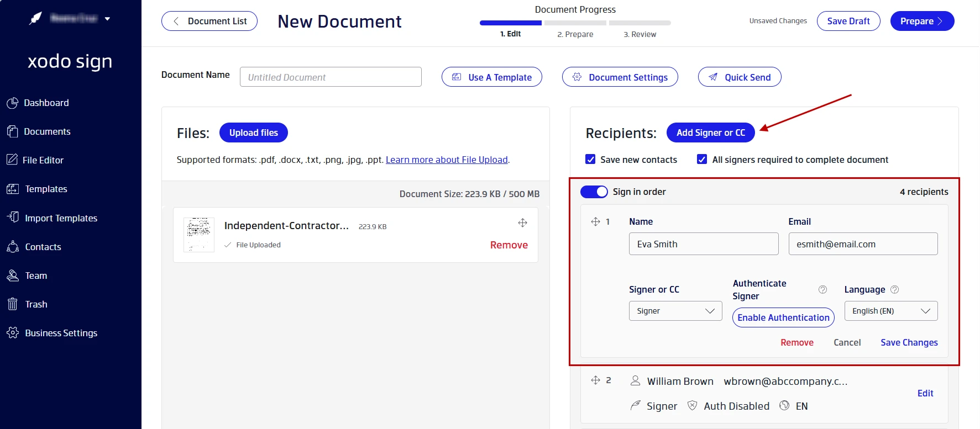Click the drag handle for recipient 1
The image size is (980, 429).
[595, 221]
